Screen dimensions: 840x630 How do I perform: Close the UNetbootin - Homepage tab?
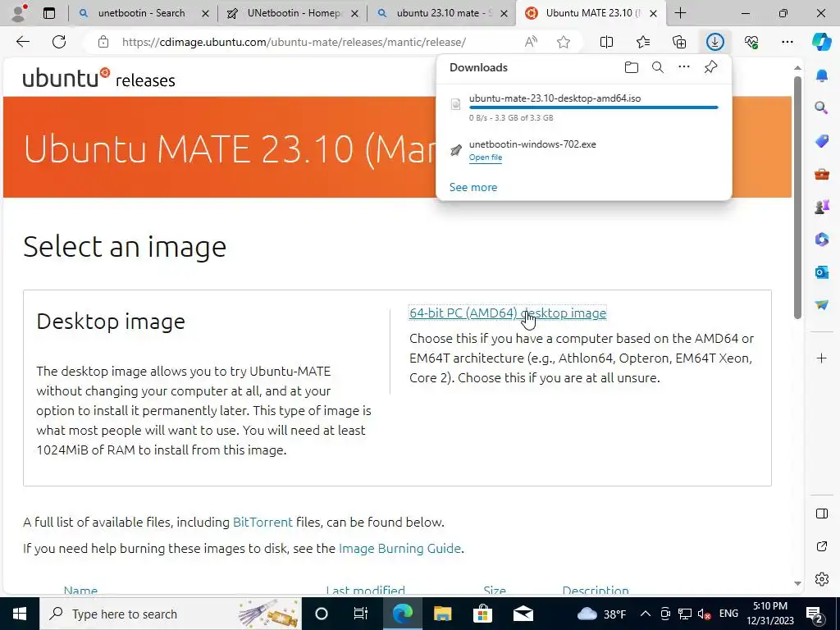pyautogui.click(x=354, y=13)
